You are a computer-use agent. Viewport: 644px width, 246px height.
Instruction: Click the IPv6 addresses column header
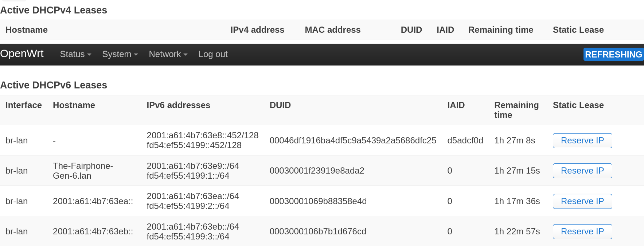click(x=178, y=105)
